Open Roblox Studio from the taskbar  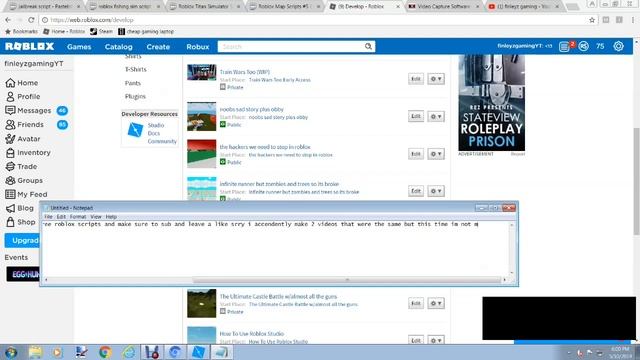198,352
